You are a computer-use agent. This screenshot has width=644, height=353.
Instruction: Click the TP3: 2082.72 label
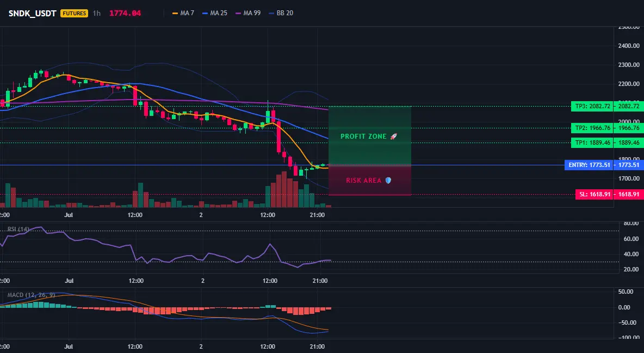click(592, 106)
